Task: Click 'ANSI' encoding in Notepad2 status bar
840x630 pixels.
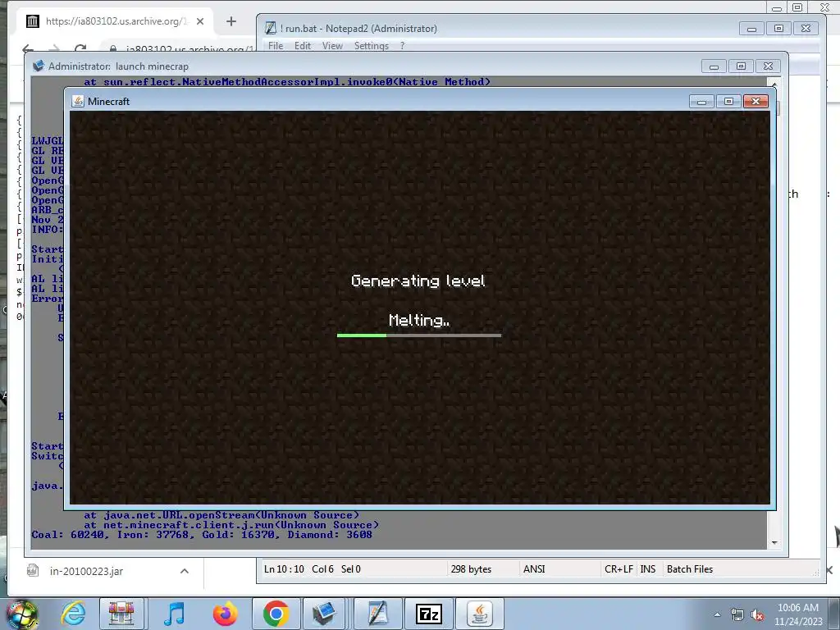Action: click(534, 569)
